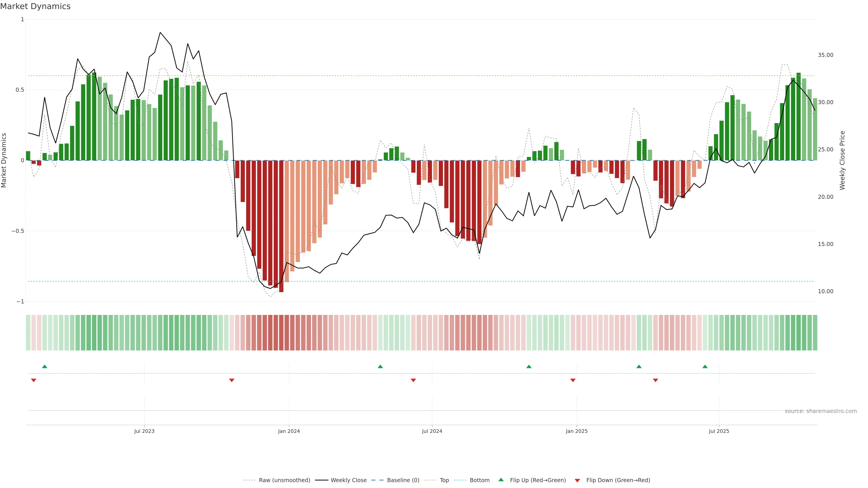Click the flip-down marker before Jan 2025

(573, 380)
